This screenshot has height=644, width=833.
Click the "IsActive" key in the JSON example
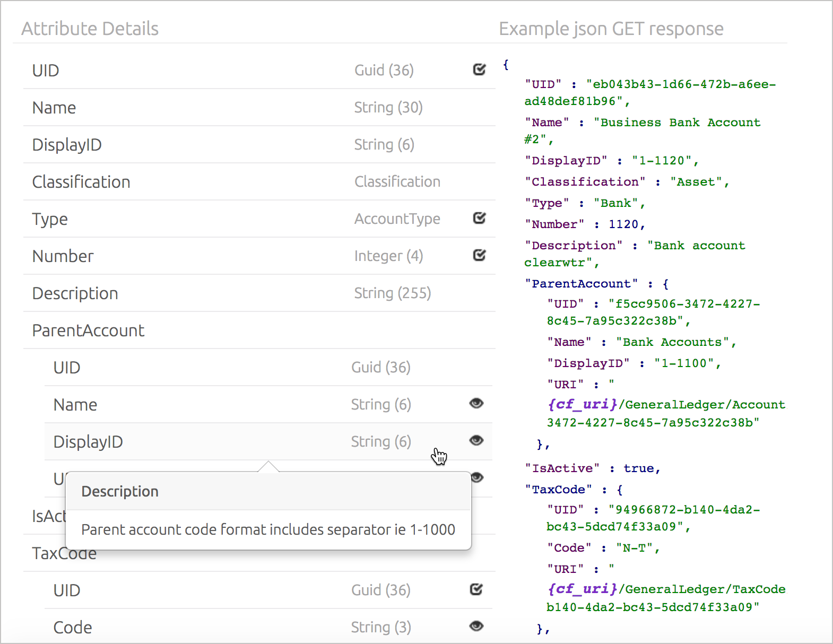click(x=562, y=468)
